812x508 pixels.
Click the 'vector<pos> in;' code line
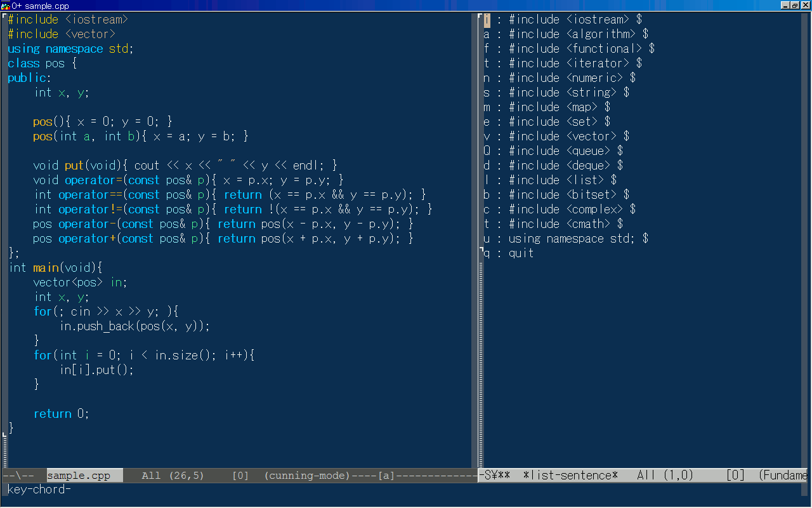pyautogui.click(x=81, y=283)
